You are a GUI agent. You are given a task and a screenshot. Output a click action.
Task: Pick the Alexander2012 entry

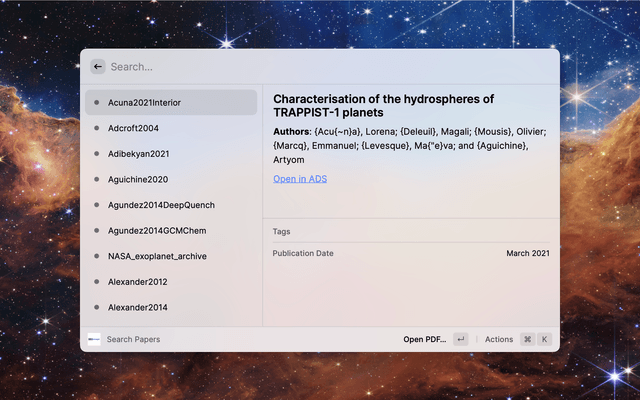[x=138, y=282]
